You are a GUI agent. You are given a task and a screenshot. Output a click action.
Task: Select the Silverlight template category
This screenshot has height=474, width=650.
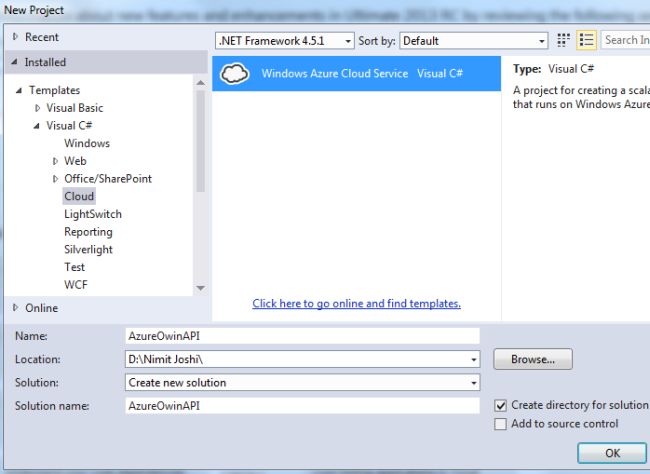(88, 250)
